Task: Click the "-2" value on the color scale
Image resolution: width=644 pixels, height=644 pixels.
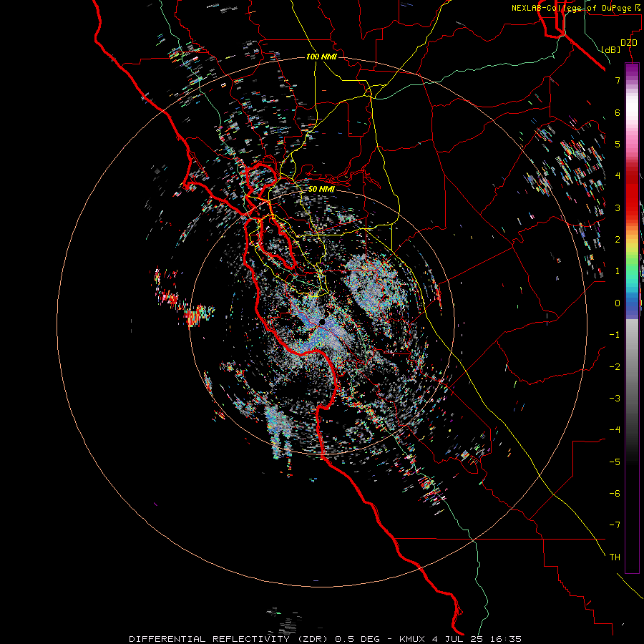Action: pos(615,367)
